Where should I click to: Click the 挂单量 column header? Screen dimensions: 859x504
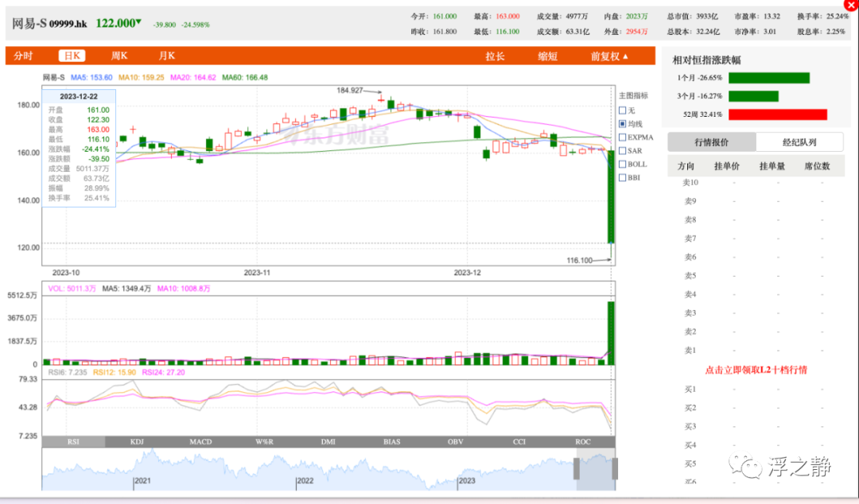point(772,166)
